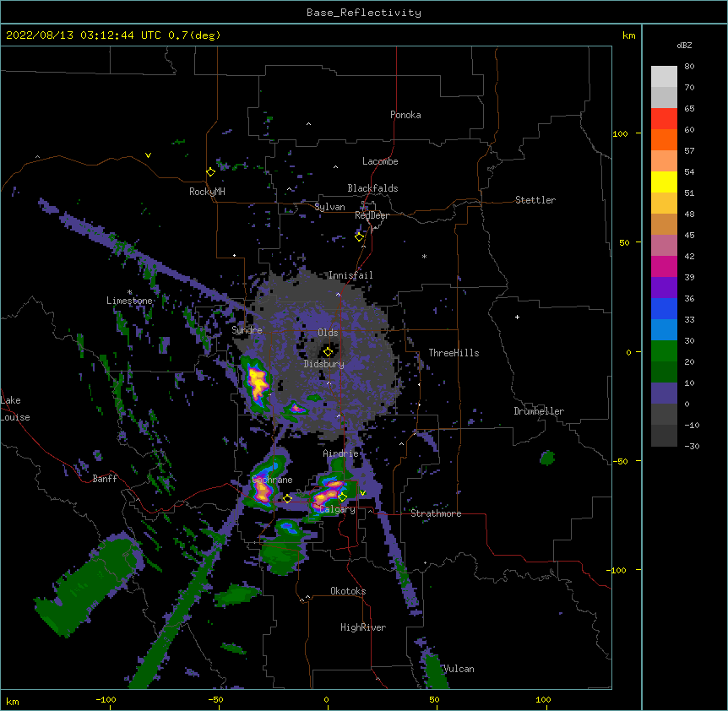Select the magenta 42-39 dBZ legend swatch
728x711 pixels.
(x=664, y=267)
